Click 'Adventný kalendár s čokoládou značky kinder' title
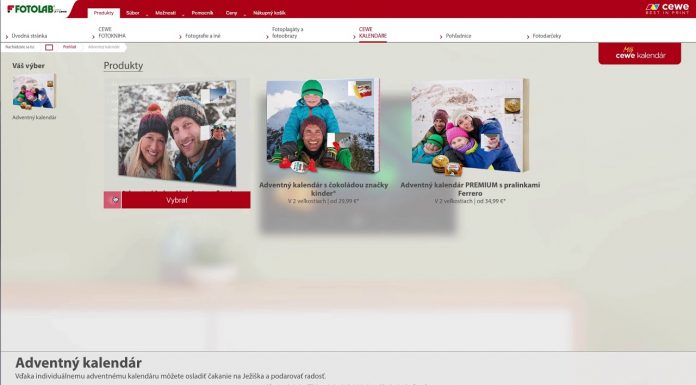The width and height of the screenshot is (696, 385). coord(323,189)
